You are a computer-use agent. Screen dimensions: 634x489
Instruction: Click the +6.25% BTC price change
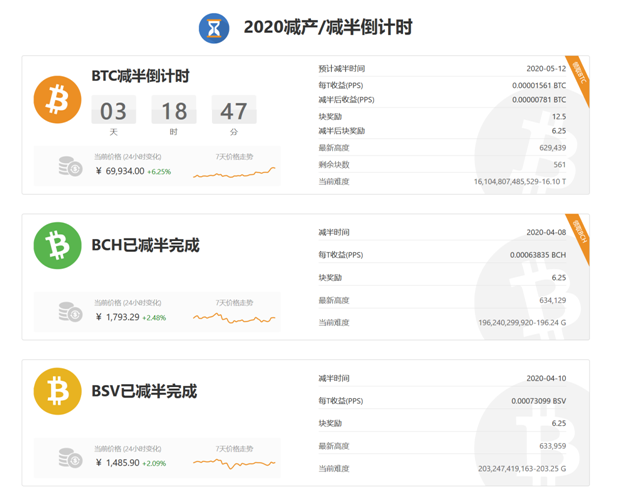click(159, 172)
